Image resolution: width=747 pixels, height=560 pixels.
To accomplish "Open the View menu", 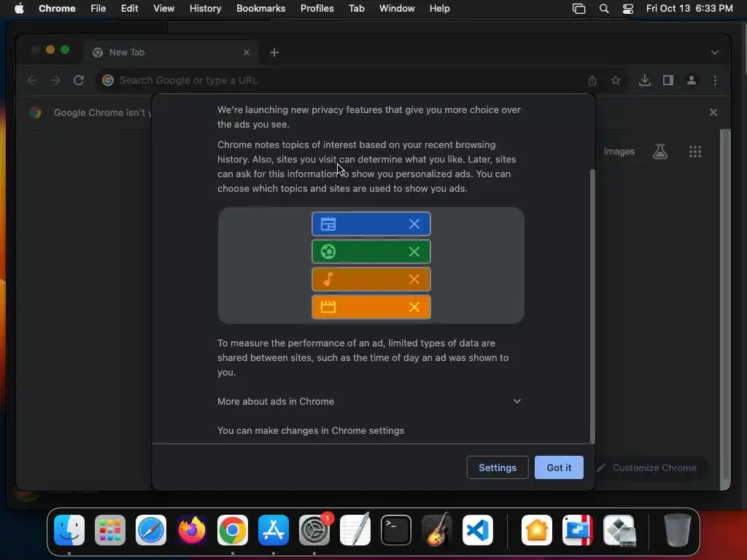I will point(163,9).
